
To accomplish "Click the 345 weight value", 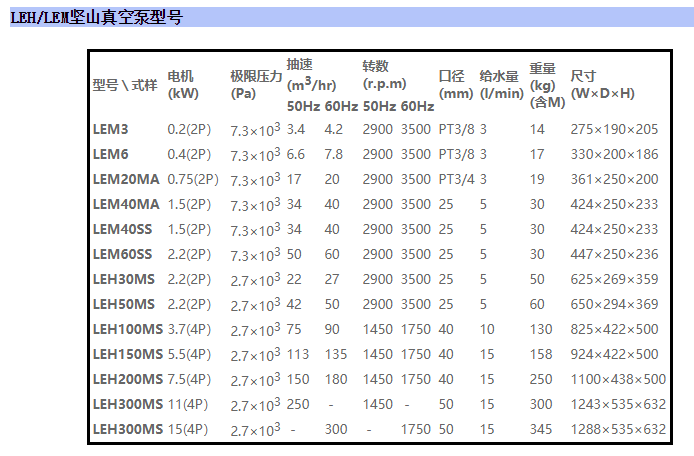I will pos(540,429).
